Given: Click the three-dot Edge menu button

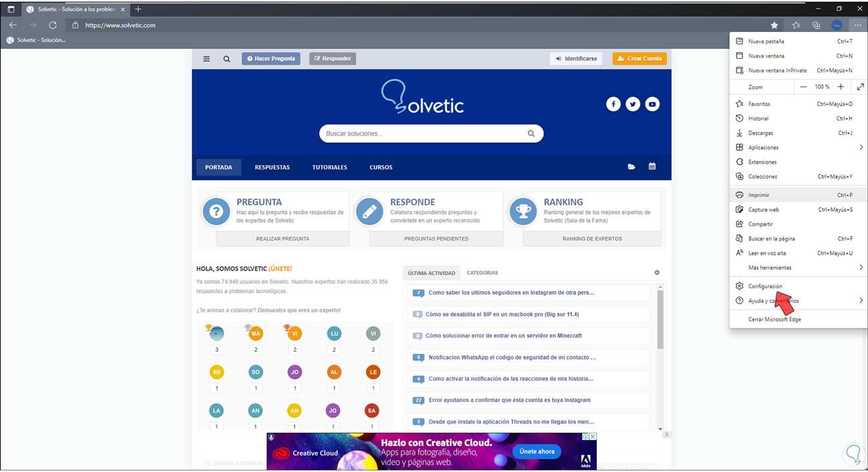Looking at the screenshot, I should [857, 25].
